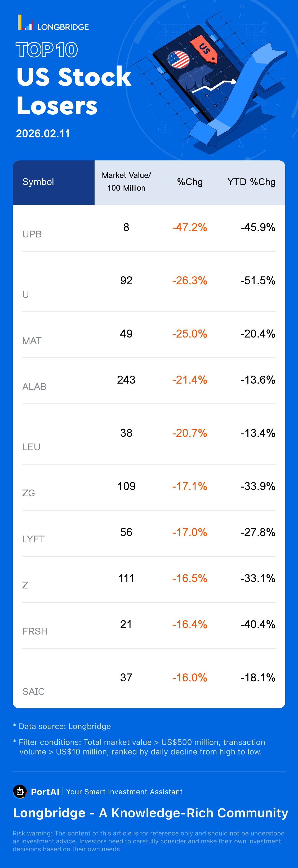Open the MAT stock symbol
The width and height of the screenshot is (298, 868).
32,341
